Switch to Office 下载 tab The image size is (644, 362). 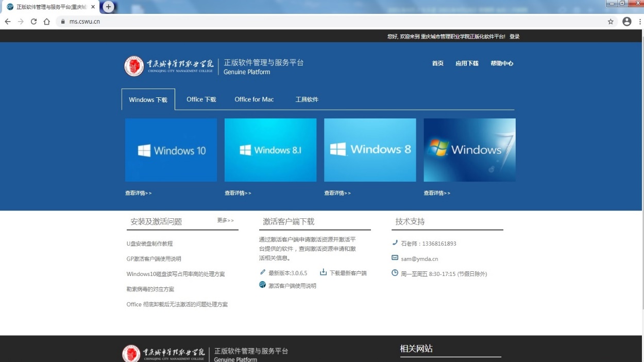tap(201, 99)
